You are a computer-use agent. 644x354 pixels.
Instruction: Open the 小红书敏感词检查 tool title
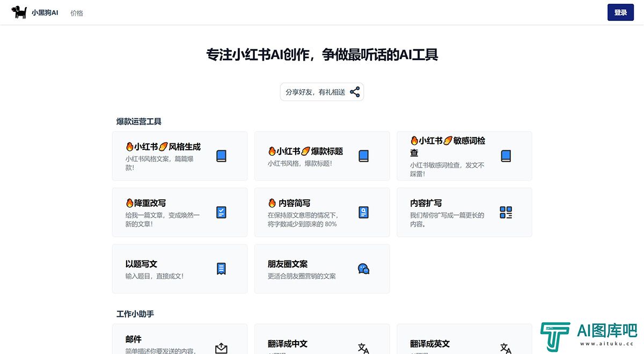[x=448, y=146]
